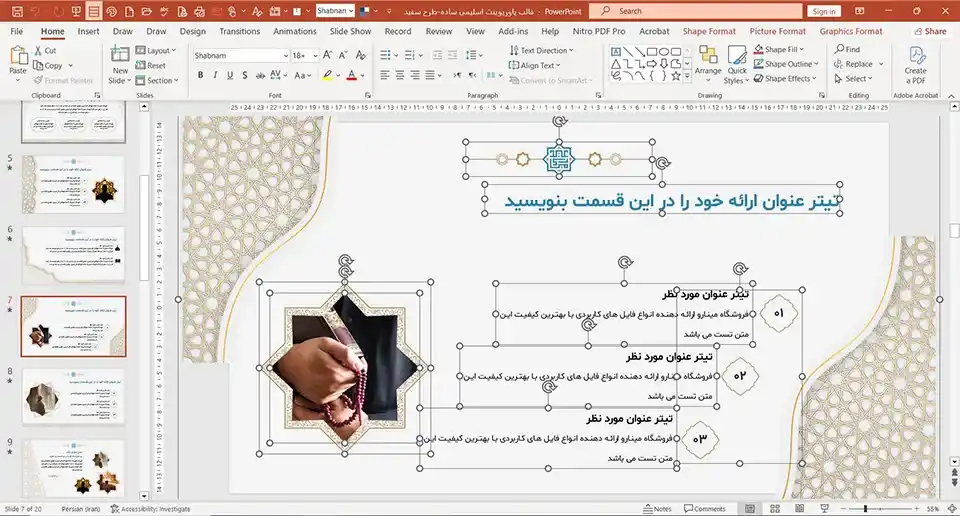Apply text shadow S icon
Image resolution: width=960 pixels, height=516 pixels.
(244, 75)
